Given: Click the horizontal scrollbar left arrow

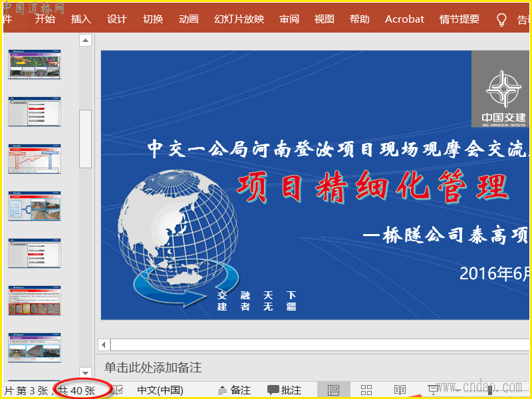Looking at the screenshot, I should pos(104,345).
